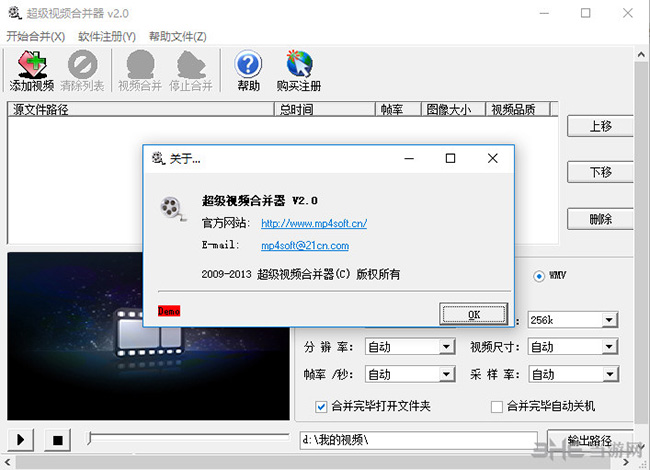Click the 视频品质 column header
Image resolution: width=650 pixels, height=470 pixels.
tap(518, 109)
